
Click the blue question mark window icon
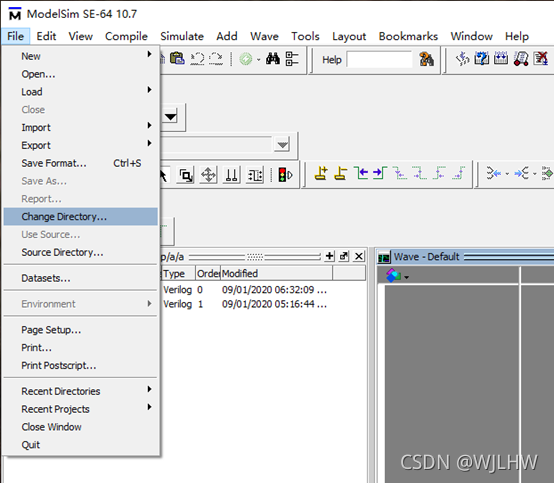click(482, 59)
